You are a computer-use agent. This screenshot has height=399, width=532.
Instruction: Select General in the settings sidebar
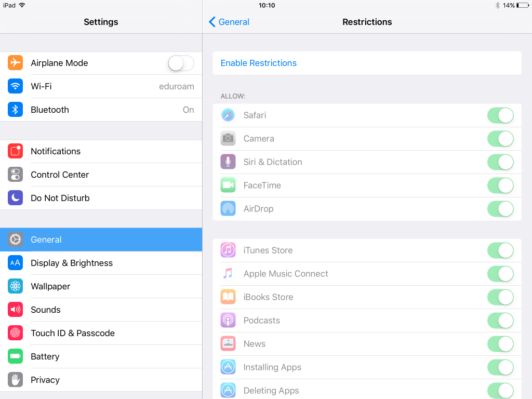(101, 240)
